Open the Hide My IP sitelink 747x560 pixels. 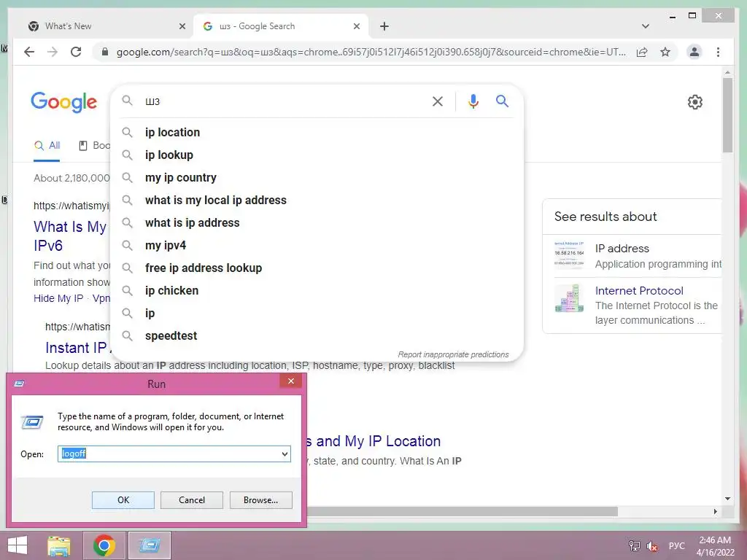point(58,298)
